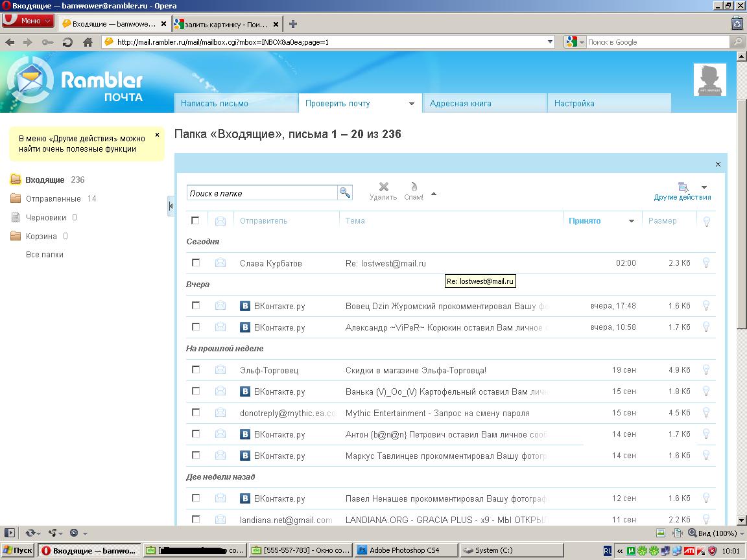Open the Opera Меню button
Screen dimensions: 747x560
point(29,21)
